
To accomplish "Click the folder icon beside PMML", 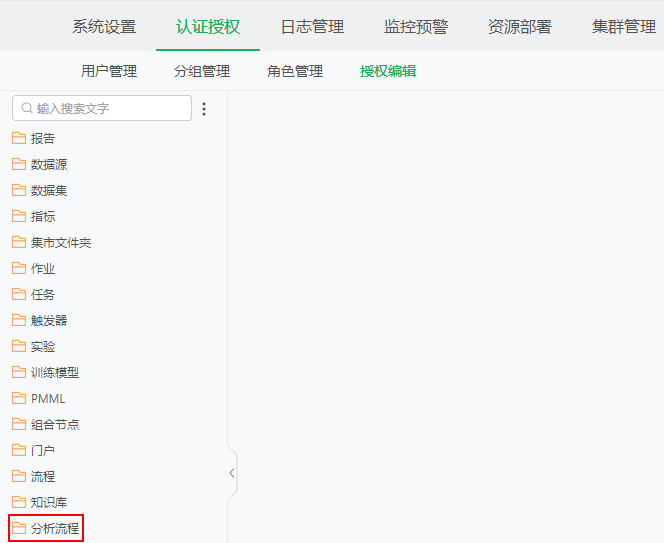I will 19,398.
